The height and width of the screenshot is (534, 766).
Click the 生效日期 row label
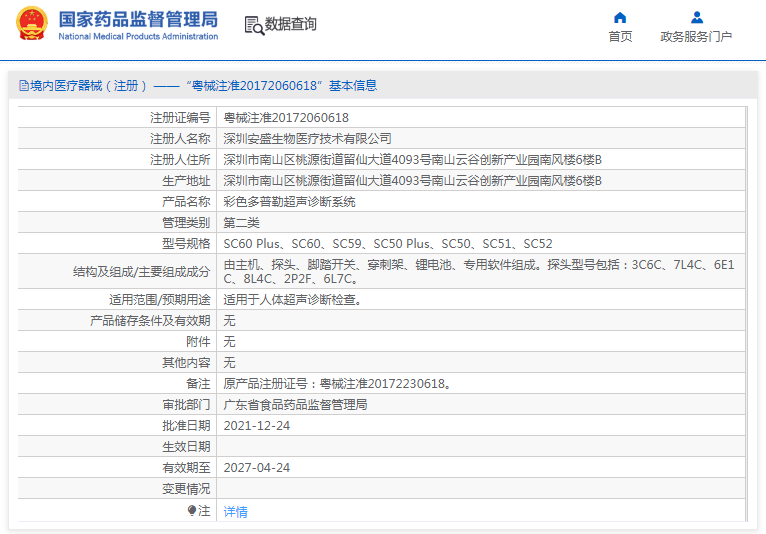tap(186, 447)
